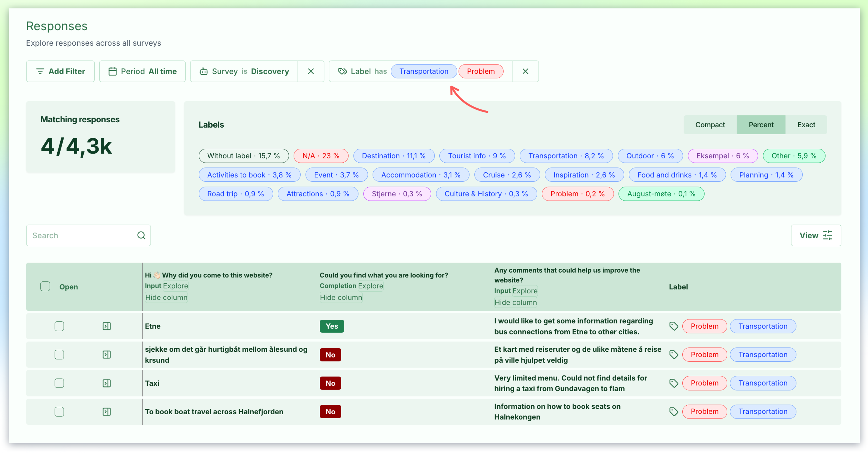Filter by 'Destination · 11,1 %' label
This screenshot has height=453, width=868.
point(394,156)
